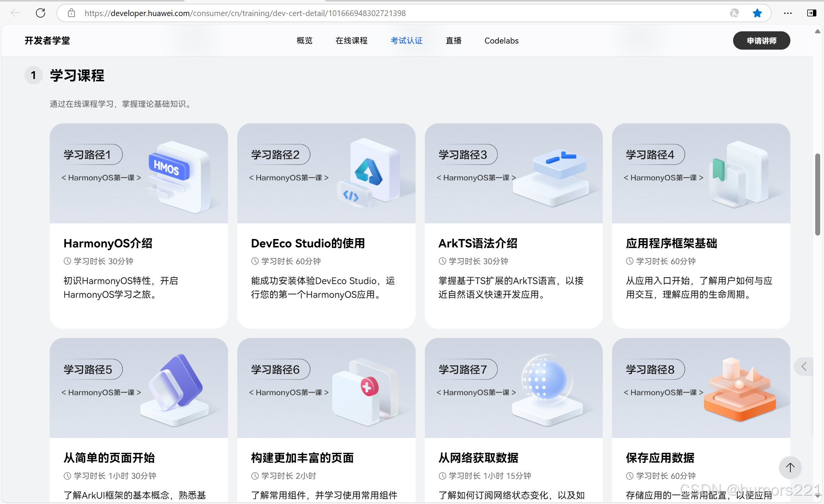
Task: Go to the Codelabs menu item
Action: [501, 40]
